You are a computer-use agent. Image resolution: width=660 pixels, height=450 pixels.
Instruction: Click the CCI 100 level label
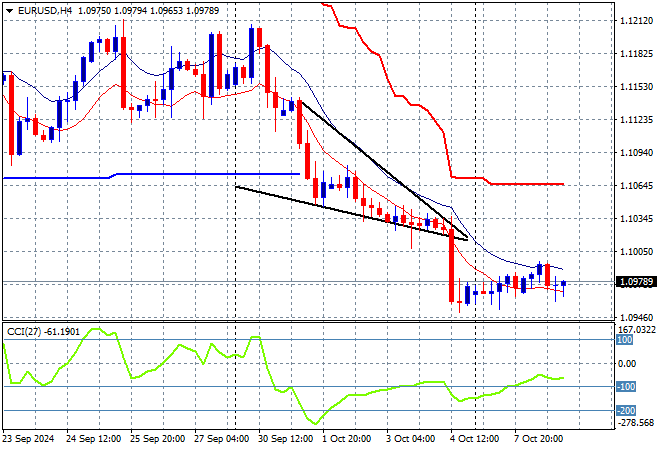pyautogui.click(x=625, y=340)
